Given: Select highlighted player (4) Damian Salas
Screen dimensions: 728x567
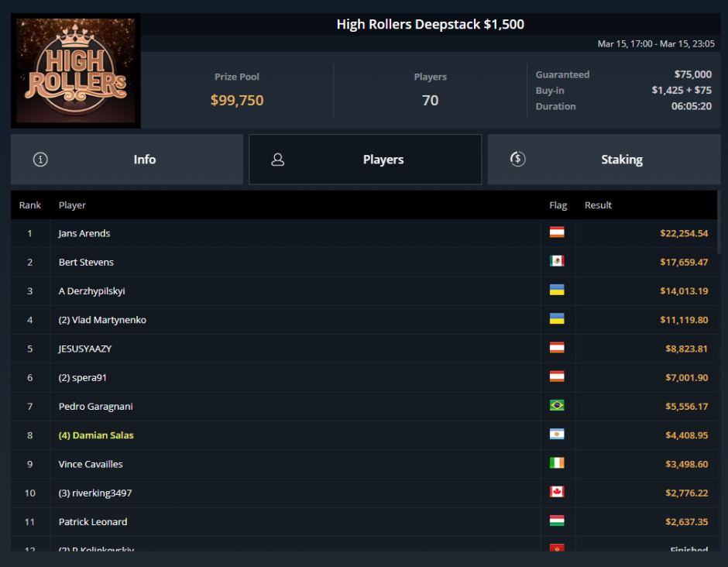Looking at the screenshot, I should tap(95, 435).
